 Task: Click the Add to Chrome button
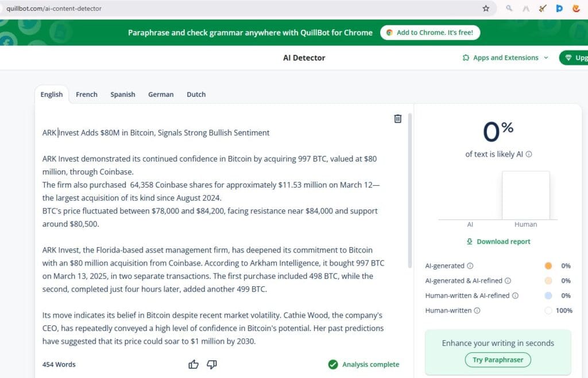coord(430,33)
